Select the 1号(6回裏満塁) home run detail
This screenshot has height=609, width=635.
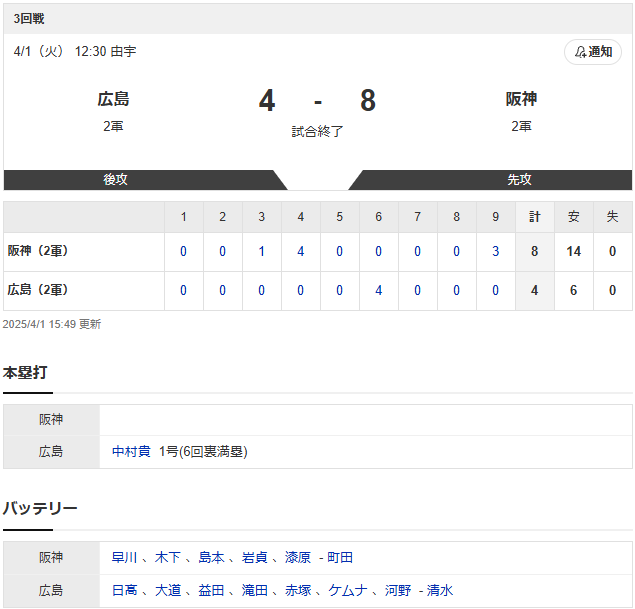203,451
